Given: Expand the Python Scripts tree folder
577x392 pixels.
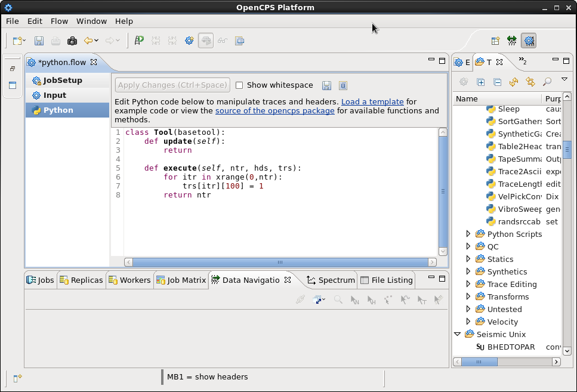Looking at the screenshot, I should click(468, 234).
